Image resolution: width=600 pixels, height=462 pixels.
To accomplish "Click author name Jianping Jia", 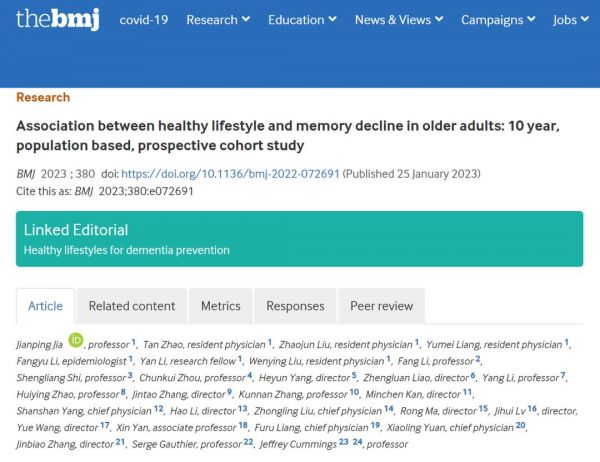I will pyautogui.click(x=41, y=344).
